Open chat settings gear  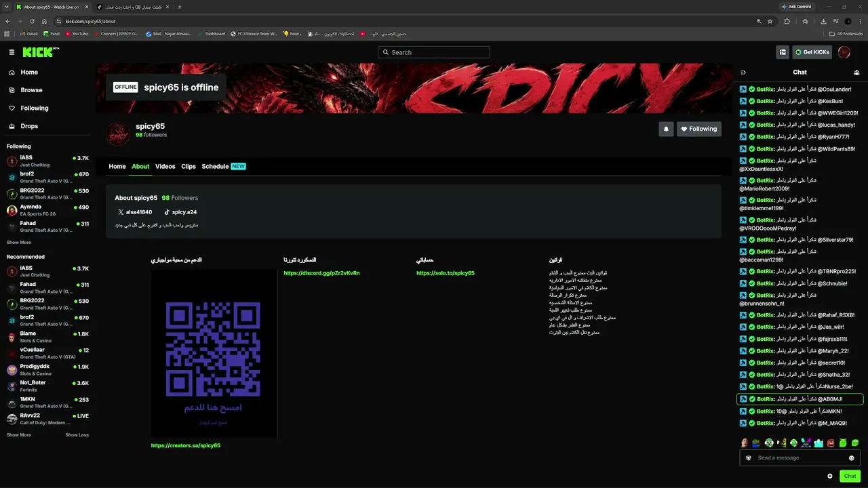[830, 476]
